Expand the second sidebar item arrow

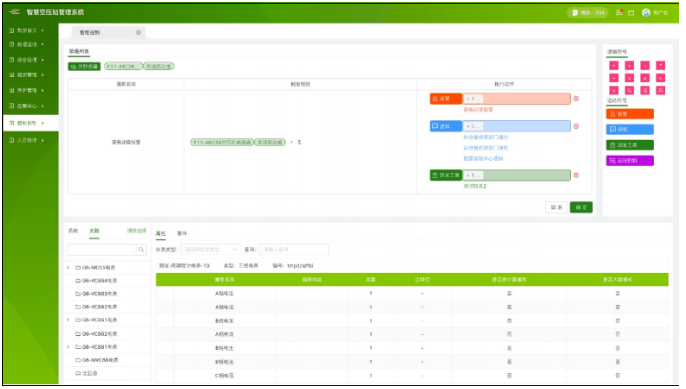click(42, 44)
